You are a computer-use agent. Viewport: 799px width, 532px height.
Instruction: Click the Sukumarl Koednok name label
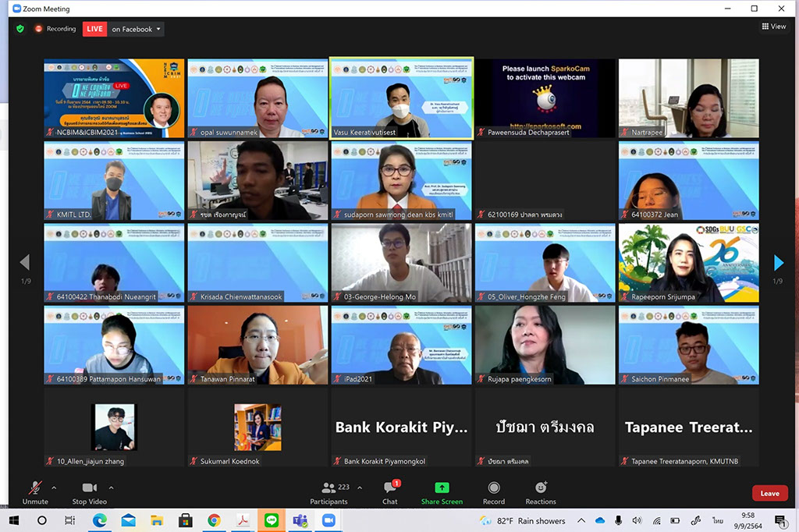[x=230, y=461]
